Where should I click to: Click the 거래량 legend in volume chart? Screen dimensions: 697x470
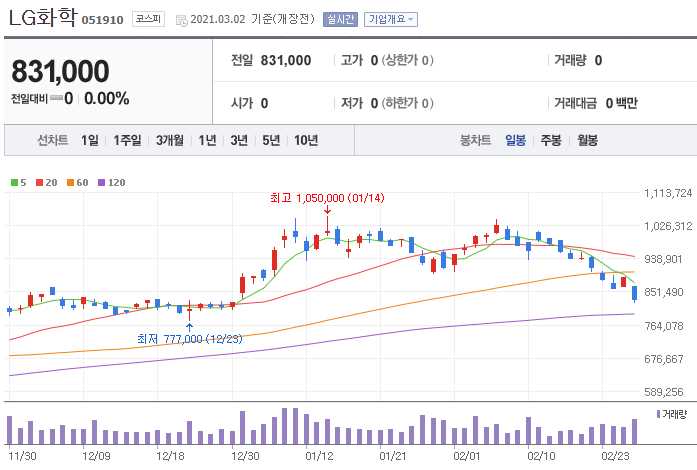point(672,414)
